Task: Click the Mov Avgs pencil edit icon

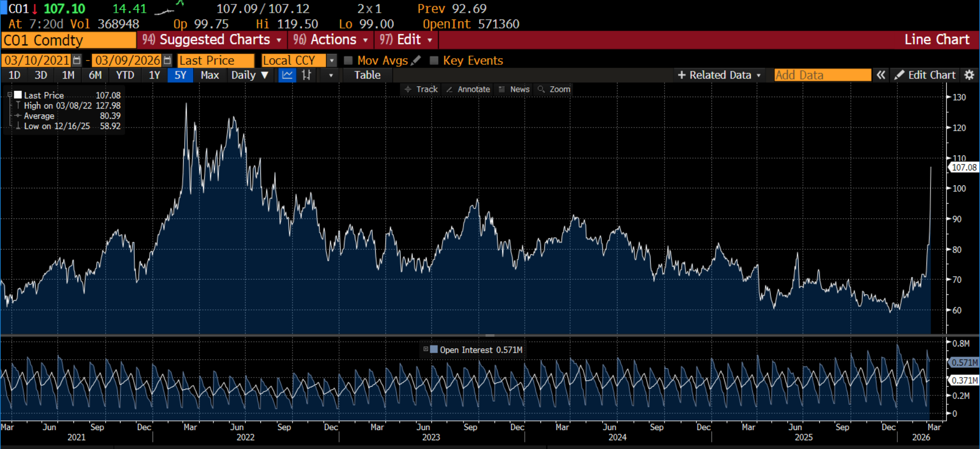Action: click(x=416, y=60)
